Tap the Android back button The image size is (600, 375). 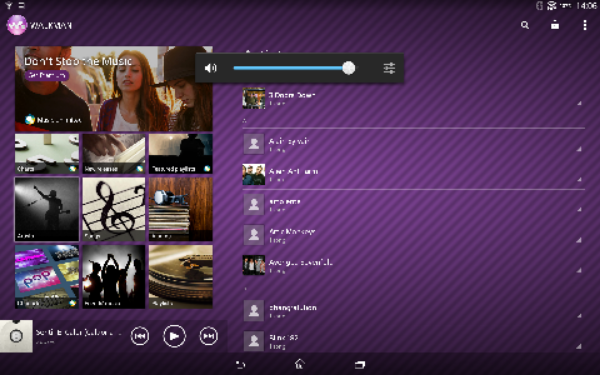[240, 364]
